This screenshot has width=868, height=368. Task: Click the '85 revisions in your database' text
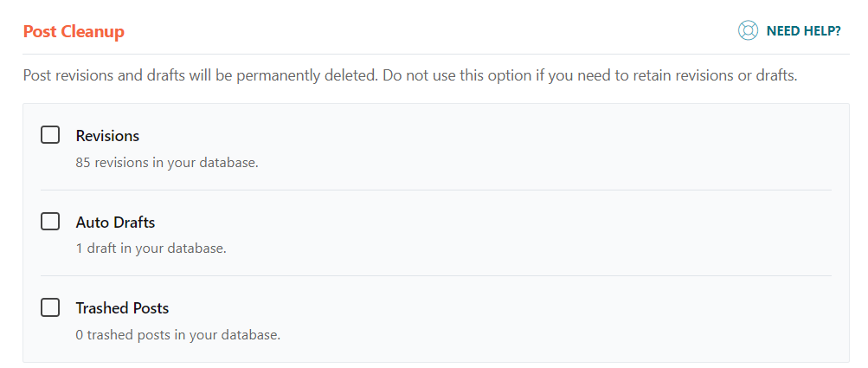[167, 164]
